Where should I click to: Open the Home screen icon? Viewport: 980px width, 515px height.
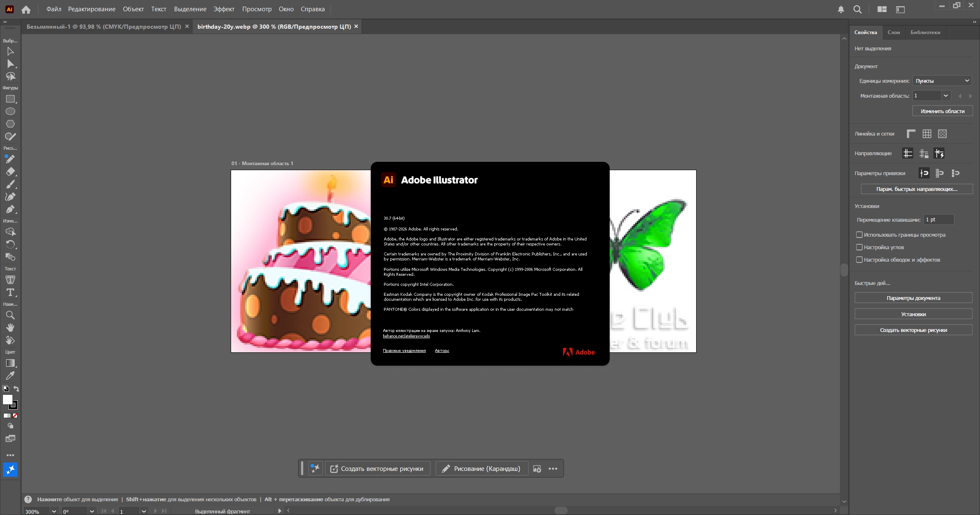pyautogui.click(x=26, y=9)
